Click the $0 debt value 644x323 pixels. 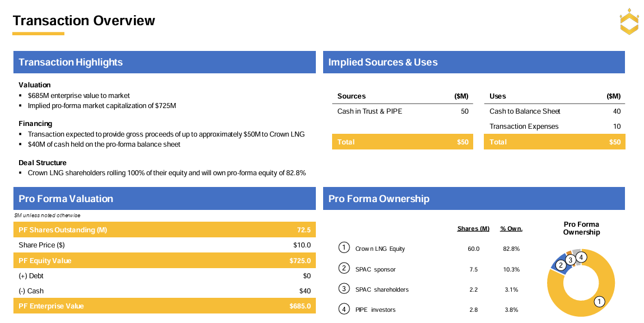coord(307,276)
